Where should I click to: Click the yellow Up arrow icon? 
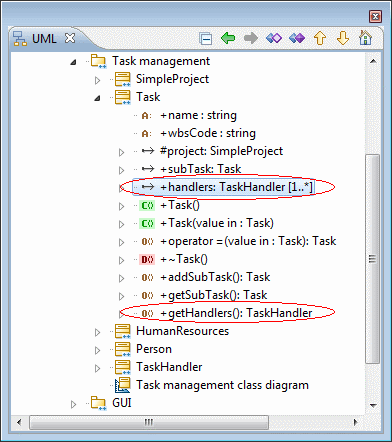(320, 38)
